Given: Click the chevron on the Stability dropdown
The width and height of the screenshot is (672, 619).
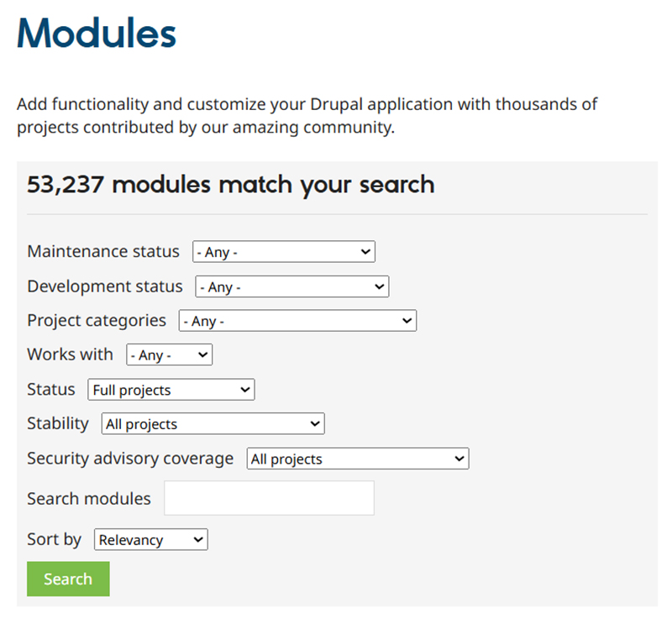Looking at the screenshot, I should click(x=314, y=423).
